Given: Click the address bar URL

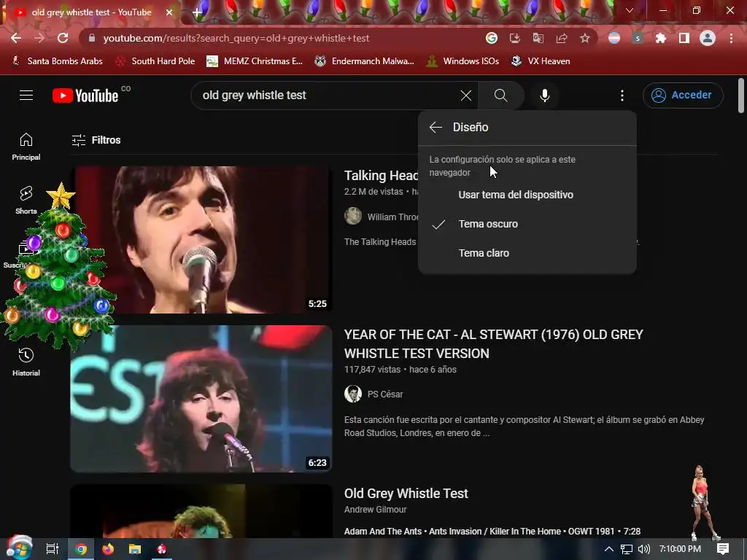Looking at the screenshot, I should [x=236, y=38].
